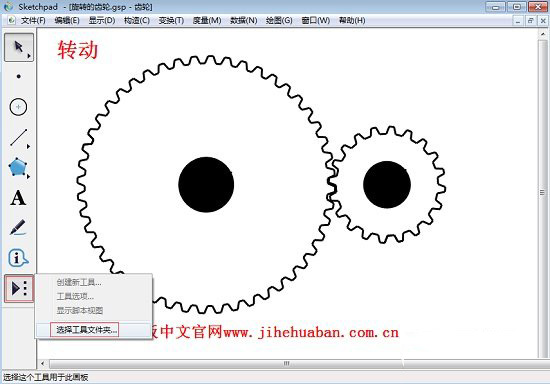
Task: Choose 选择工具文件夹... menu entry
Action: (x=94, y=330)
